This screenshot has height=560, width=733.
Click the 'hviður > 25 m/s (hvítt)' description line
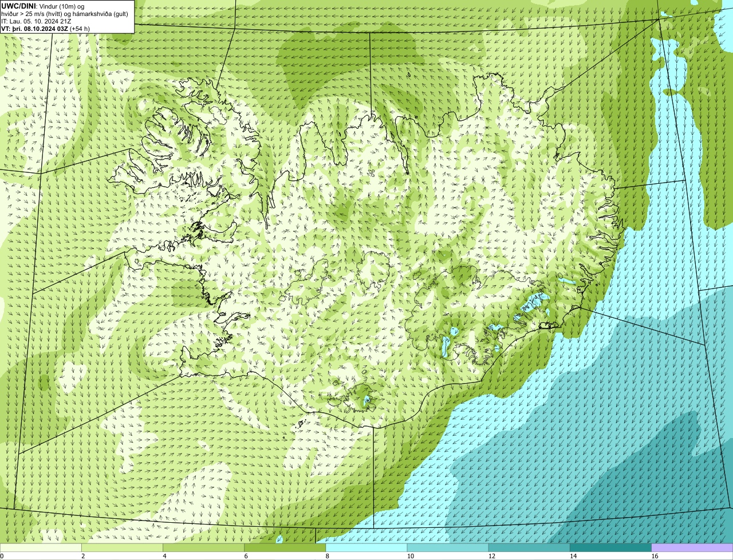click(x=65, y=14)
